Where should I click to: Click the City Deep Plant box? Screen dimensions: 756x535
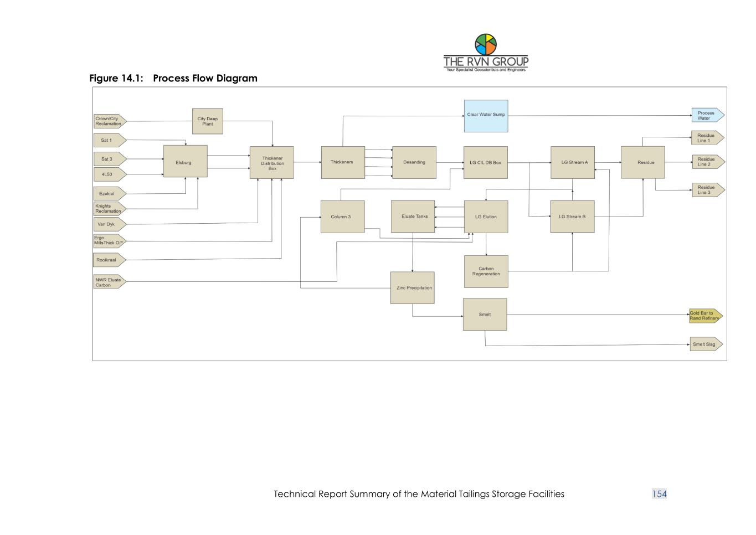point(208,121)
